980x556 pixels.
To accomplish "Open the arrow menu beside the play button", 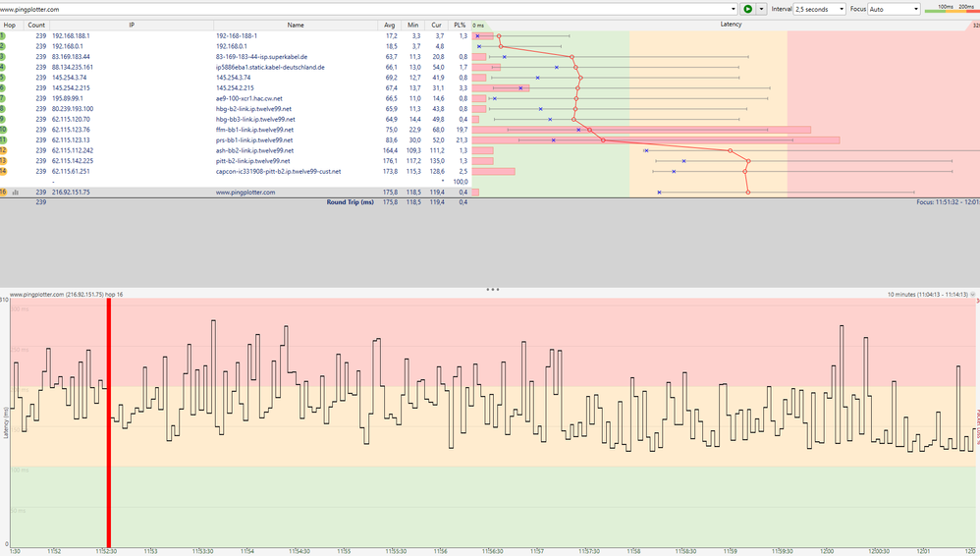I will pos(761,9).
